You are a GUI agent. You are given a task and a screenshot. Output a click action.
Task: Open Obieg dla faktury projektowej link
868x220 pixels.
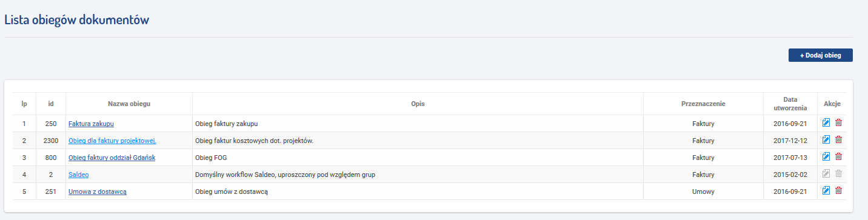coord(112,141)
